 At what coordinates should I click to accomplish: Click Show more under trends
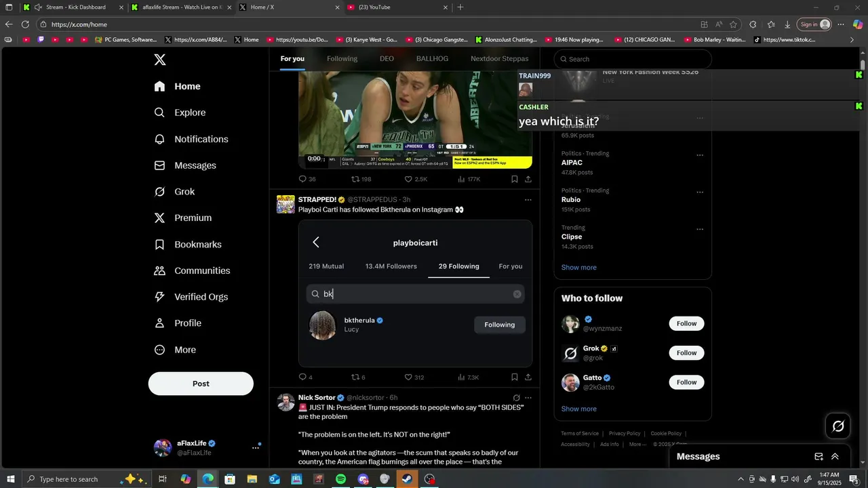pos(578,268)
